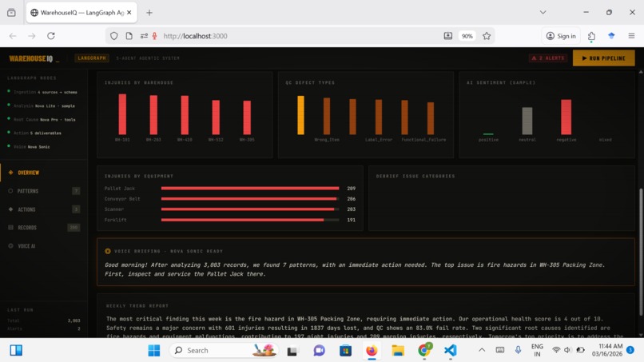Click the taskbar Search box
644x362 pixels.
224,351
